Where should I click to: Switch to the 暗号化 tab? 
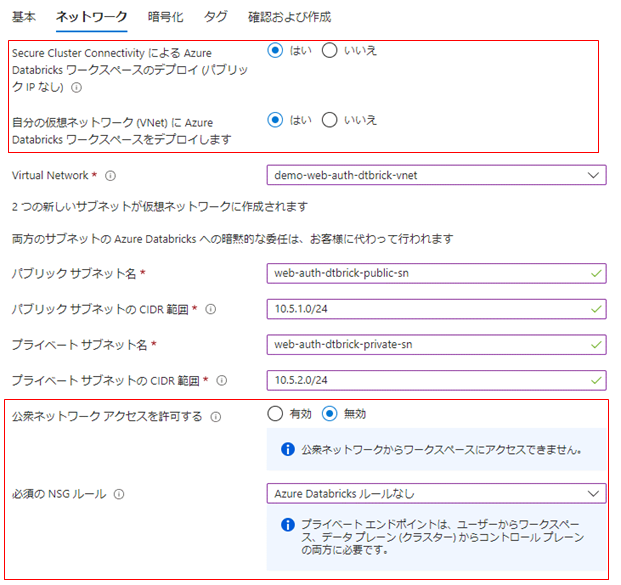pyautogui.click(x=166, y=17)
